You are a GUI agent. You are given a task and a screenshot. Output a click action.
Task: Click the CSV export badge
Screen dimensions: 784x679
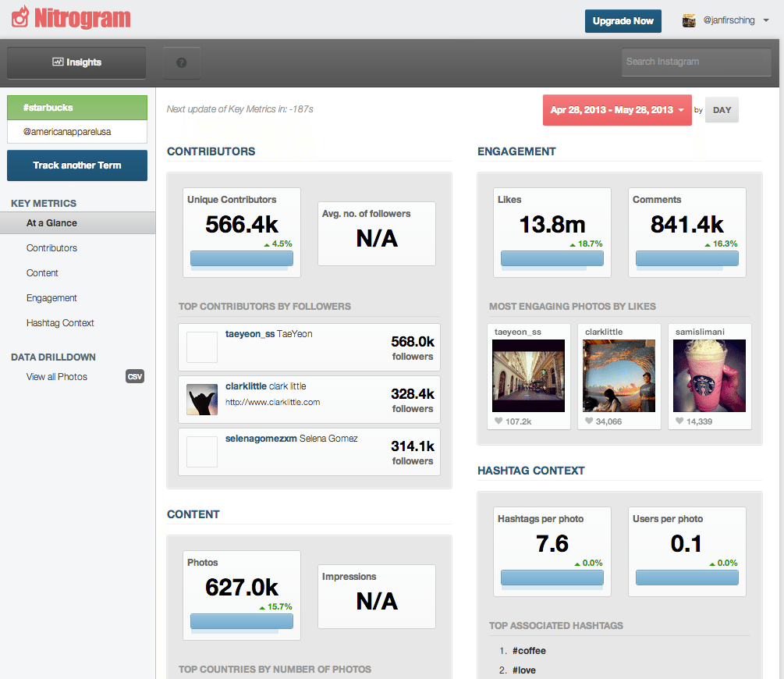tap(135, 376)
